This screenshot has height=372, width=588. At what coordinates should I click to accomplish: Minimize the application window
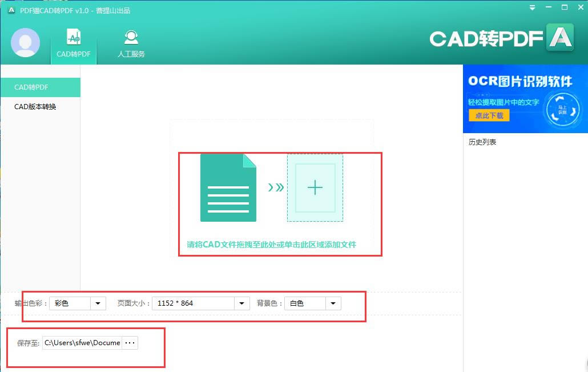(548, 7)
